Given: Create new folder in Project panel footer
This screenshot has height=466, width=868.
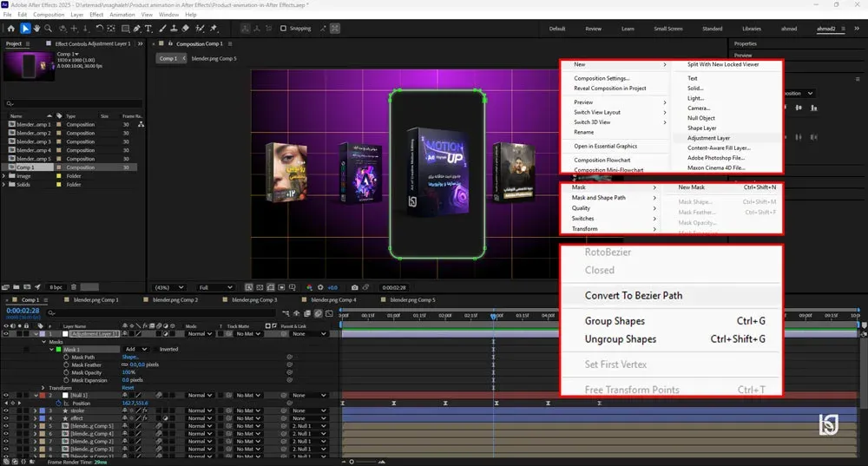Looking at the screenshot, I should tap(16, 287).
